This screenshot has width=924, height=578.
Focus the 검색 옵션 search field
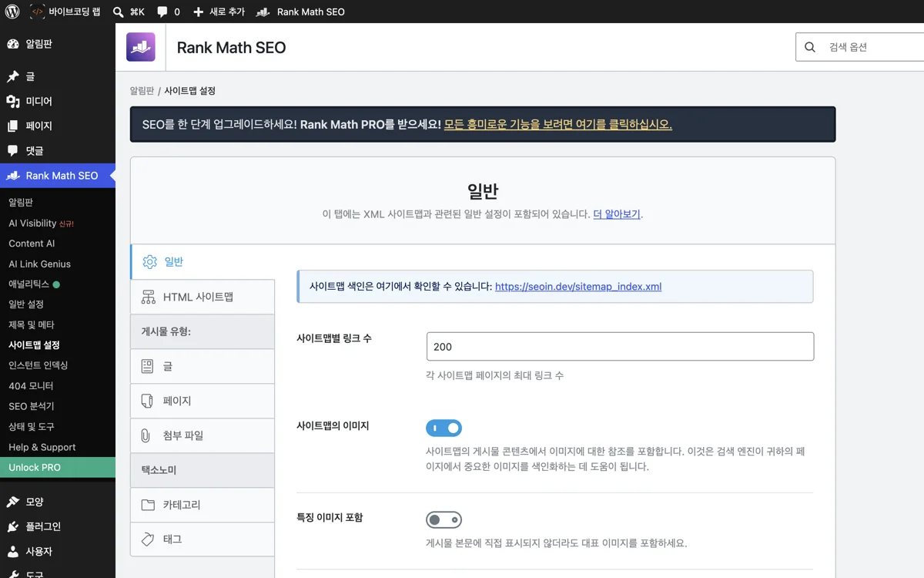pyautogui.click(x=860, y=47)
